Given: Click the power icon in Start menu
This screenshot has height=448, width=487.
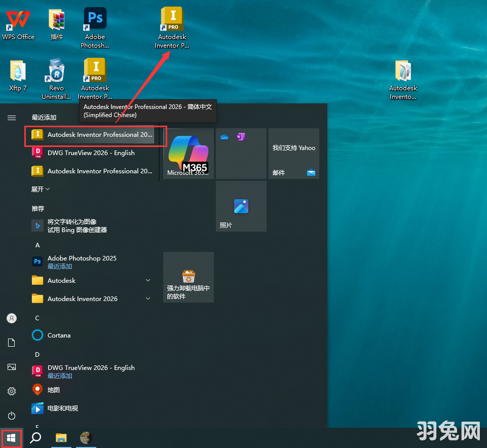Looking at the screenshot, I should point(12,416).
